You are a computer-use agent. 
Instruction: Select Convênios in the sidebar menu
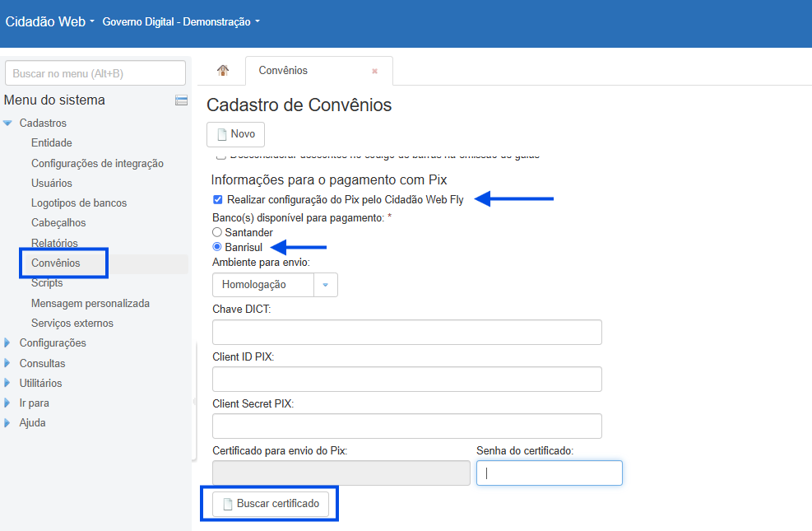pyautogui.click(x=55, y=263)
